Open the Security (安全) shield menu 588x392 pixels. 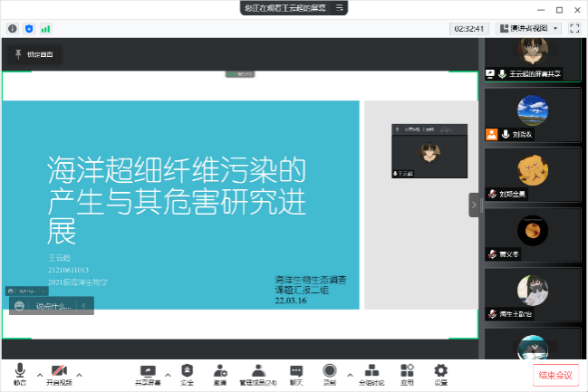[x=187, y=373]
